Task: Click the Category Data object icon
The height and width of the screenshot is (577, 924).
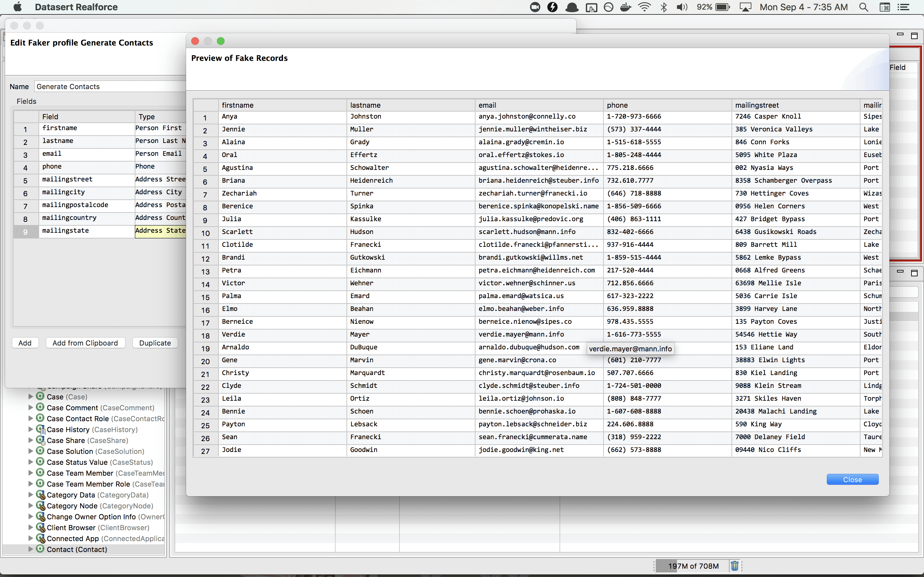Action: pos(40,495)
